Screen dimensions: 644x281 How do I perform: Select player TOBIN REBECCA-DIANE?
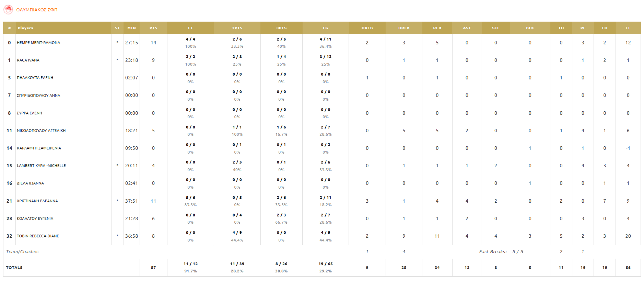(38, 236)
